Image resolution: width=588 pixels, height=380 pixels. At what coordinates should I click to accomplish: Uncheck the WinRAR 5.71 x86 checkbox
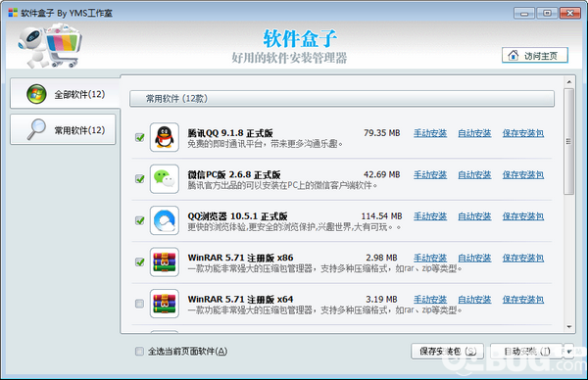click(140, 261)
